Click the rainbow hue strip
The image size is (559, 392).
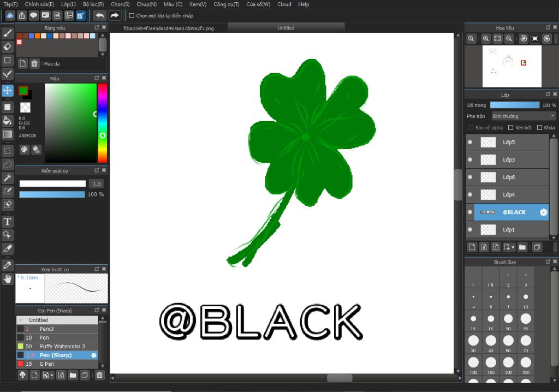click(x=103, y=123)
